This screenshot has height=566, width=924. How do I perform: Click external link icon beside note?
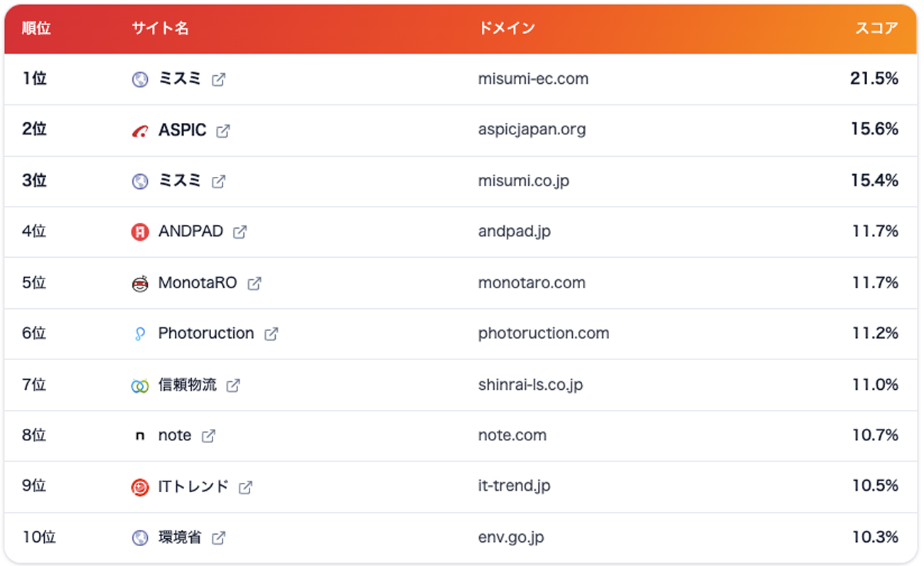click(208, 436)
